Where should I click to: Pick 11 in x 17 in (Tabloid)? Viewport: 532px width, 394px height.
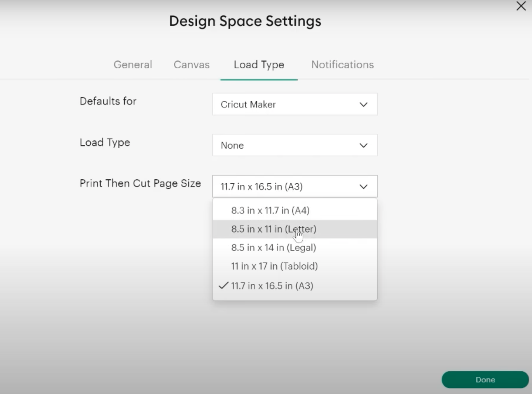[x=274, y=266]
